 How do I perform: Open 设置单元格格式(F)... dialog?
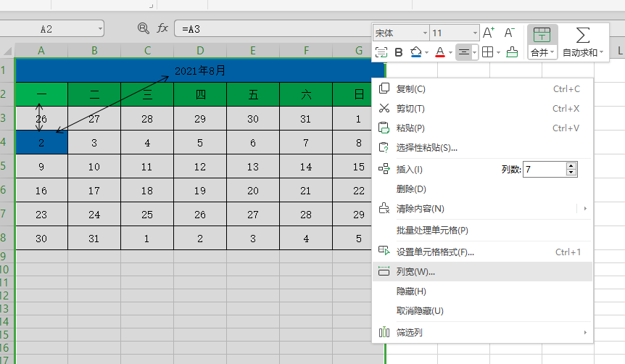[x=482, y=252]
